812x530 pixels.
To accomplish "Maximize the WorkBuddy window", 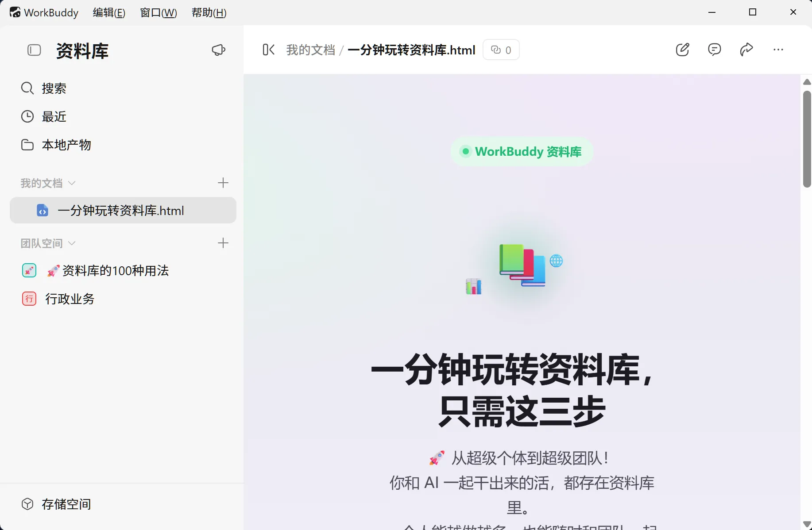I will (753, 12).
